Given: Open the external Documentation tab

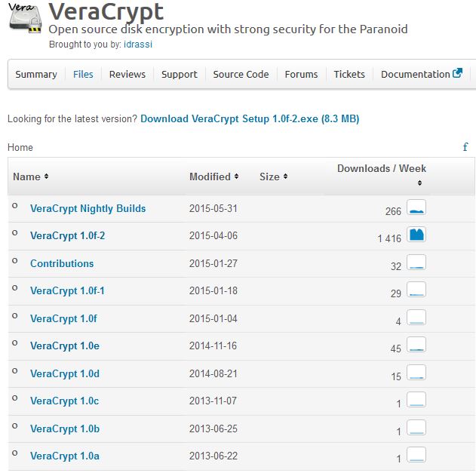Looking at the screenshot, I should (421, 74).
